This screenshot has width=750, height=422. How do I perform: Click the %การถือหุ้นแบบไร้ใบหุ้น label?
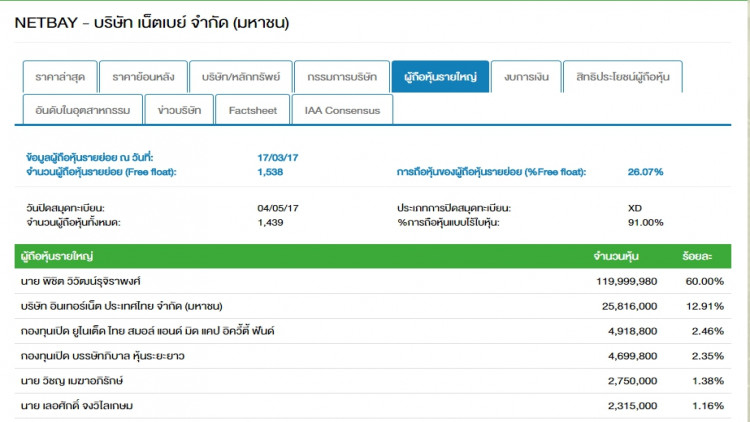coord(448,222)
